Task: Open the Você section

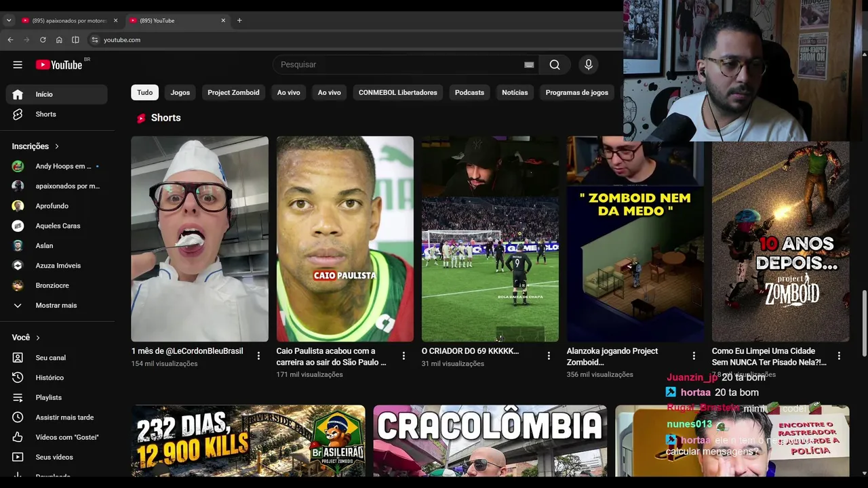Action: point(26,338)
